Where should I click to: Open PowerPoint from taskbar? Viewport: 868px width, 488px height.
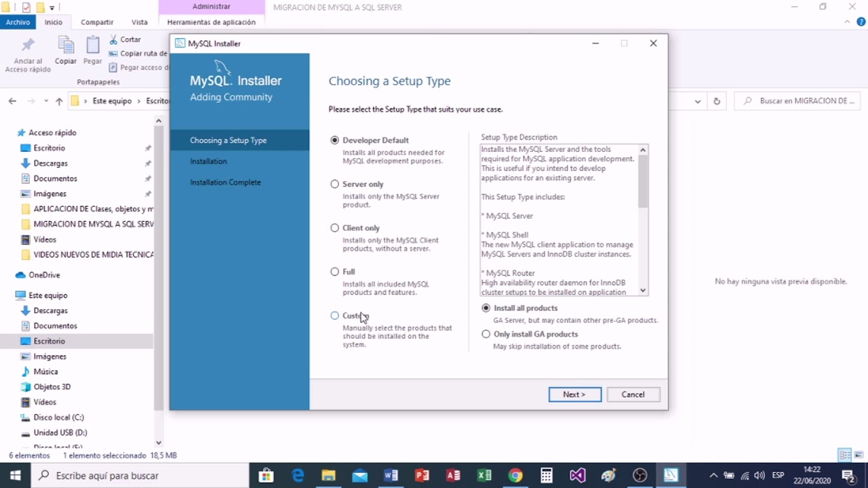(x=422, y=476)
